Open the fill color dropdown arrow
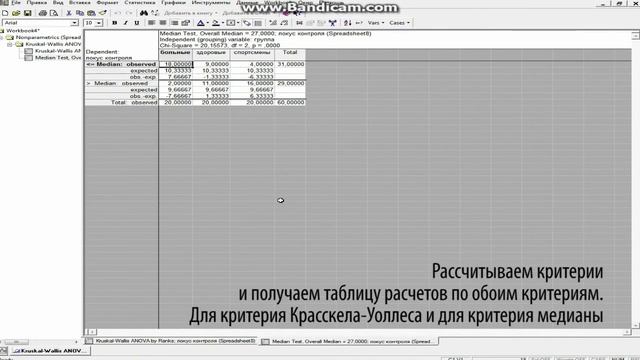This screenshot has height=360, width=640. pos(222,23)
